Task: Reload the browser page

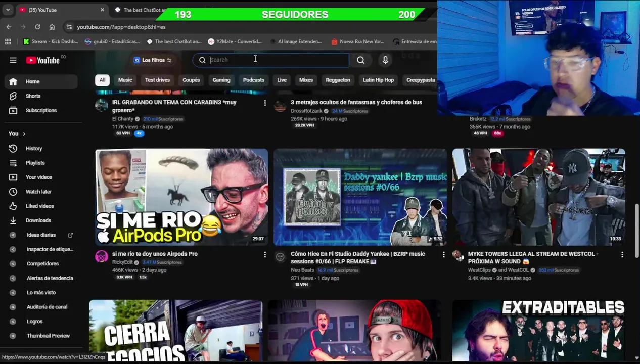Action: [x=37, y=27]
